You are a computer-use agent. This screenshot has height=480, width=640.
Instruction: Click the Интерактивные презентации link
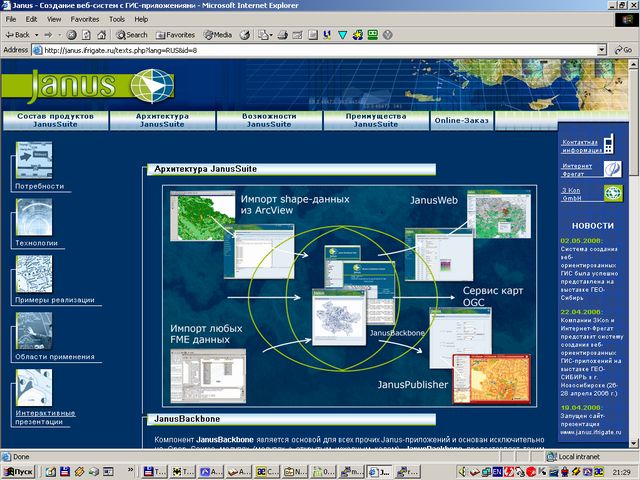45,417
